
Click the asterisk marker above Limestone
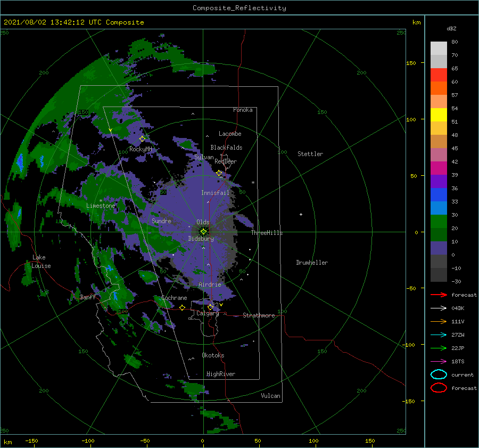click(101, 201)
